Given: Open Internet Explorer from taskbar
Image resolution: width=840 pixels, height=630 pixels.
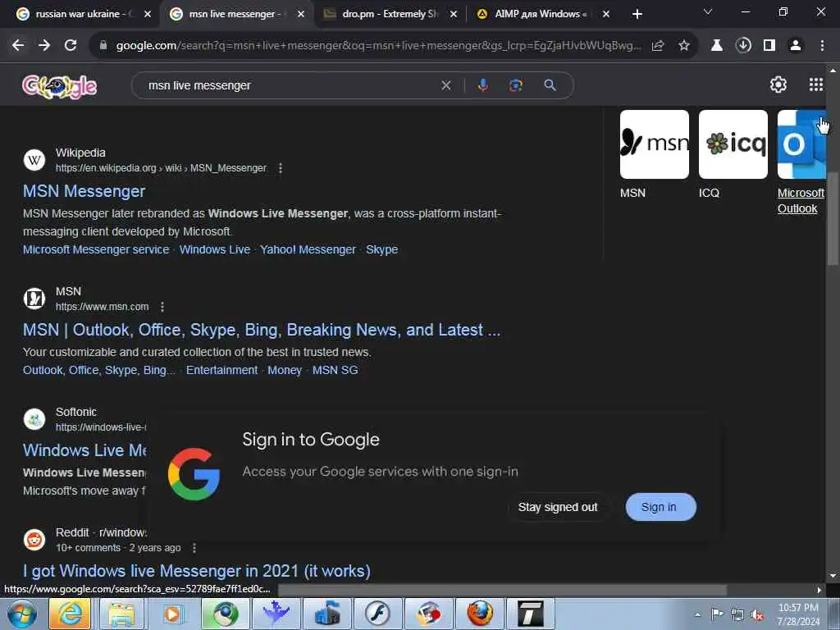Looking at the screenshot, I should (70, 614).
